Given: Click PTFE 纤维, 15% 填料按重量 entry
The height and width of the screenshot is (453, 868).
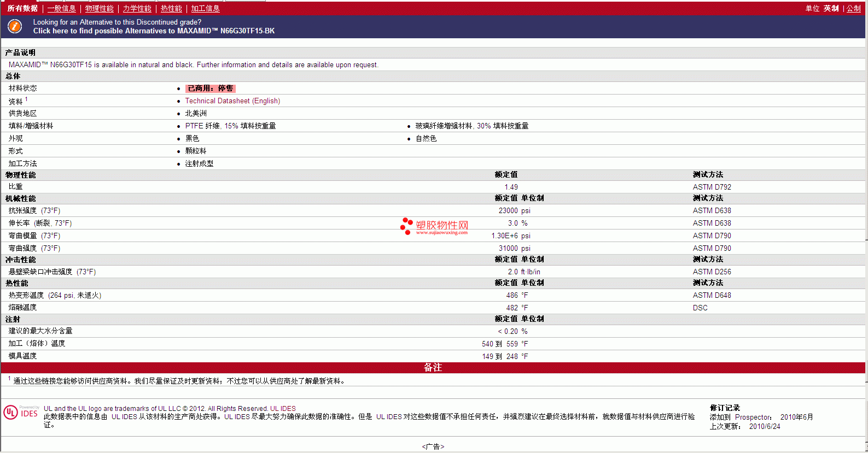Looking at the screenshot, I should [x=230, y=126].
